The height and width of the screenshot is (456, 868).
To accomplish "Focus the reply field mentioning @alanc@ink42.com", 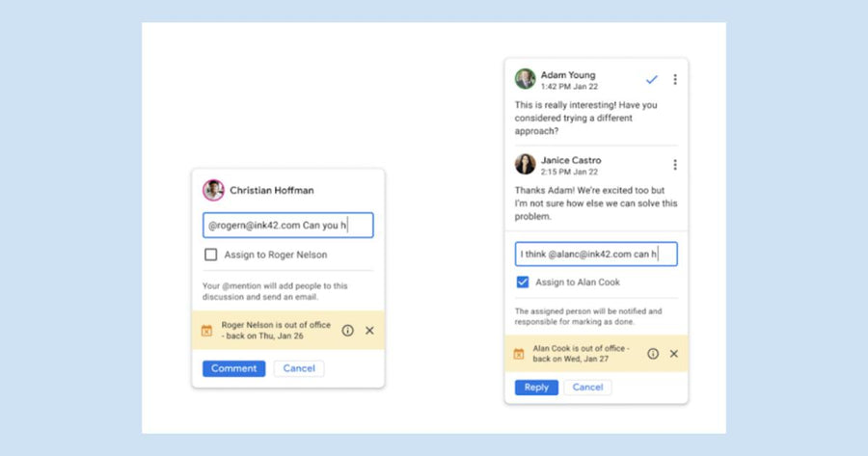I will (x=596, y=254).
